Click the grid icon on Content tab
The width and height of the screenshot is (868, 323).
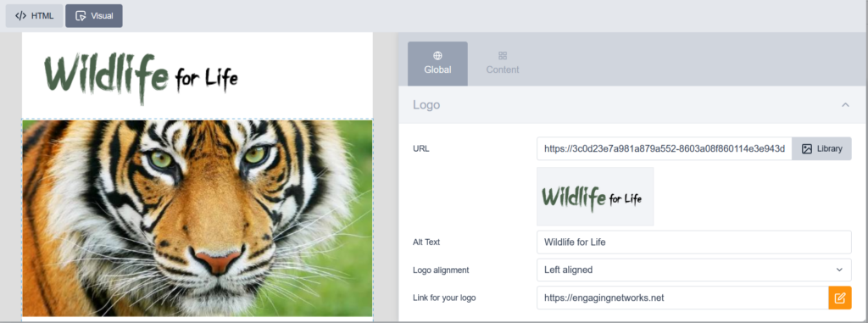tap(503, 55)
